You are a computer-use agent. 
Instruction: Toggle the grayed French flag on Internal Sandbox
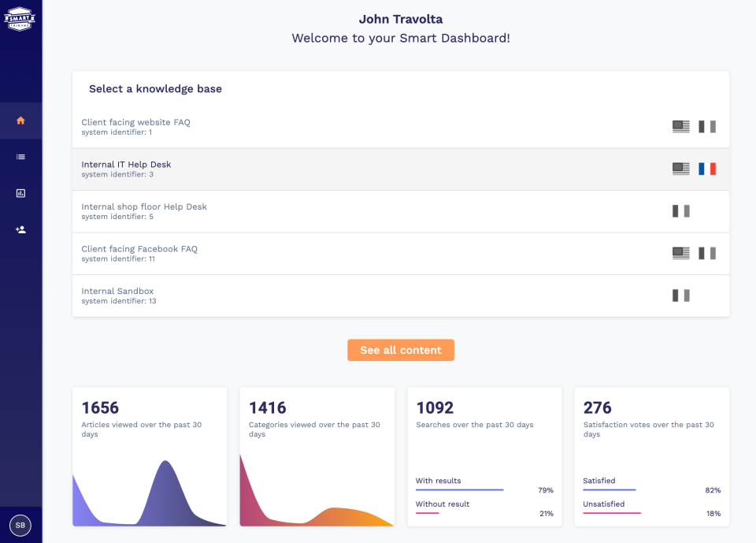(680, 295)
